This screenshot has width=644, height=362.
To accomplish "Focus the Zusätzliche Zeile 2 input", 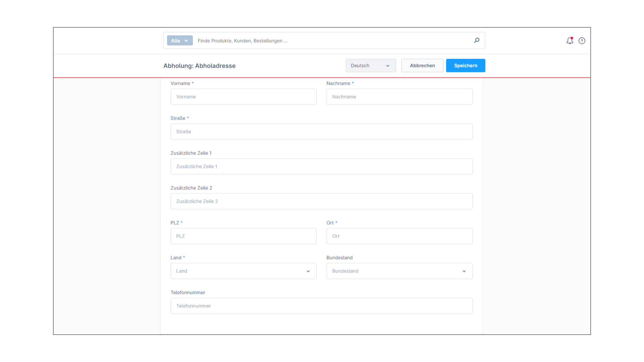I will (321, 201).
